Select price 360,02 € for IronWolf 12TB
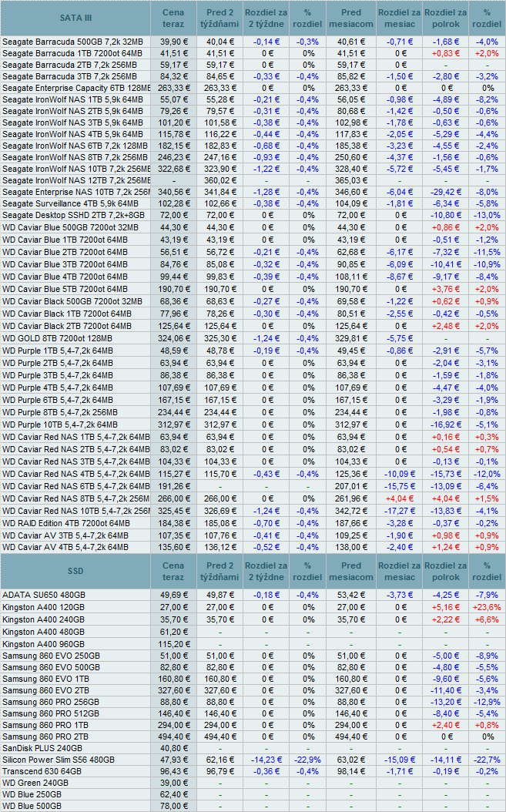506x812 pixels. pos(219,180)
